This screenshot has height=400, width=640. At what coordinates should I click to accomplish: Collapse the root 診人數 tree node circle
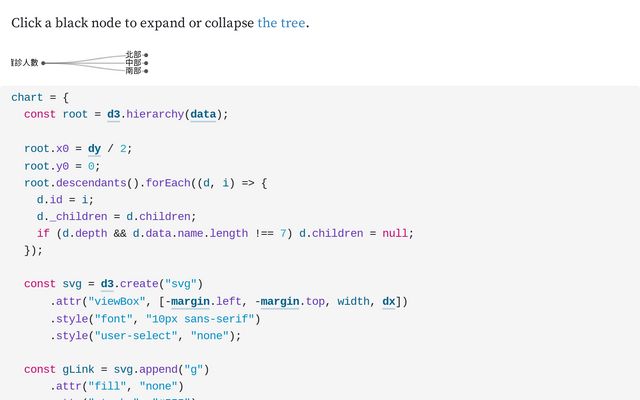click(x=43, y=63)
